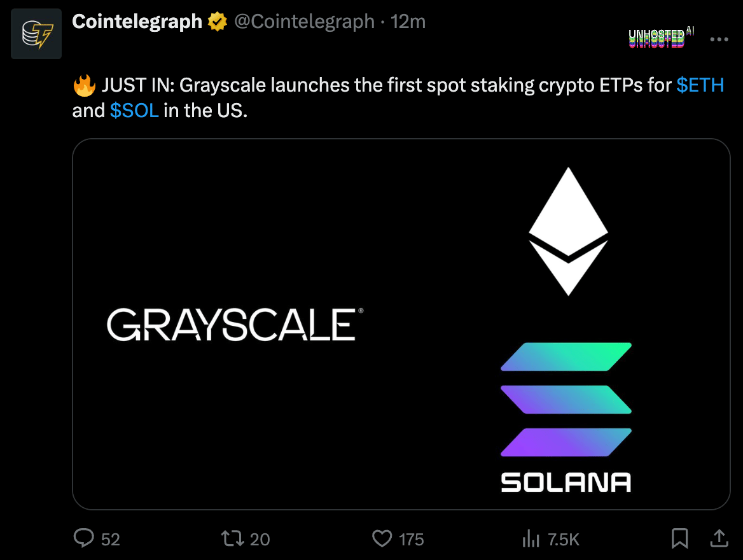The width and height of the screenshot is (743, 560).
Task: Open the $ETH cashtag link
Action: (x=700, y=85)
